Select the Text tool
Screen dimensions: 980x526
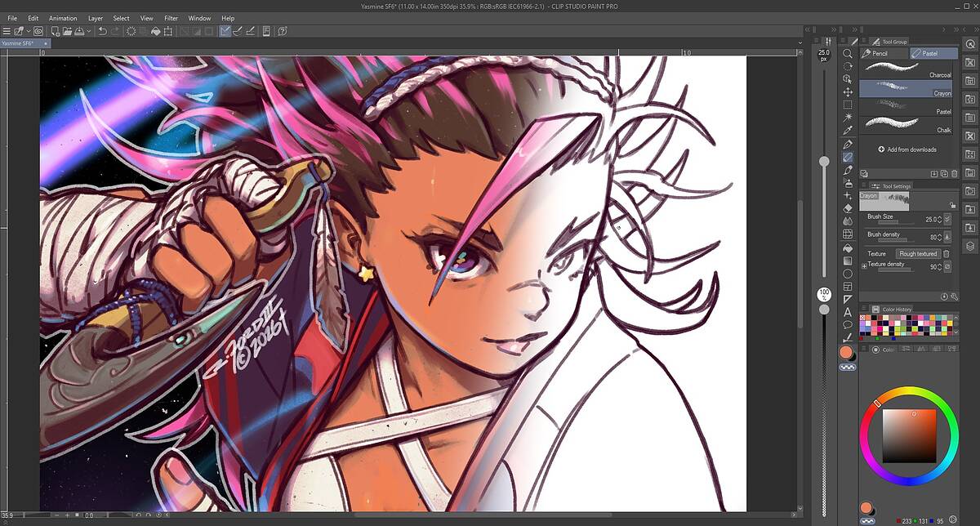(848, 312)
